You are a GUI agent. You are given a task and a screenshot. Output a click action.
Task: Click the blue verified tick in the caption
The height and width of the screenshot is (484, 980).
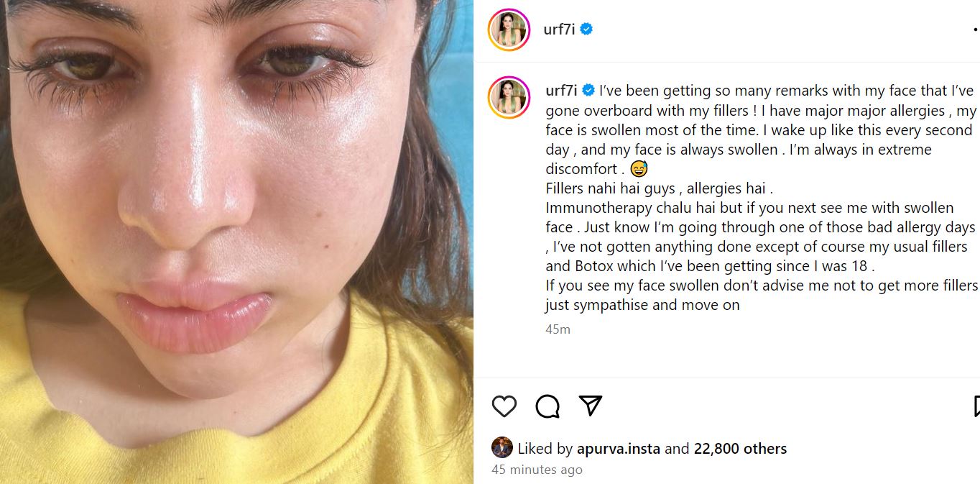[589, 90]
